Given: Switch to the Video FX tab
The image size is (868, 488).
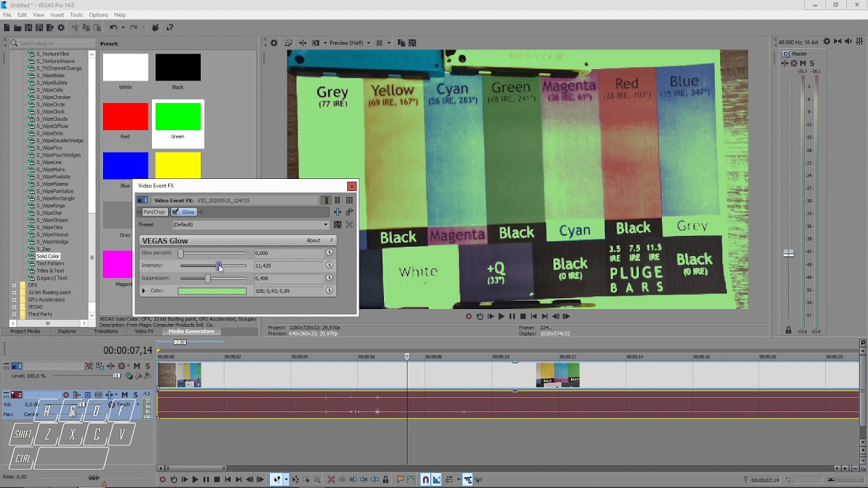Looking at the screenshot, I should (144, 331).
